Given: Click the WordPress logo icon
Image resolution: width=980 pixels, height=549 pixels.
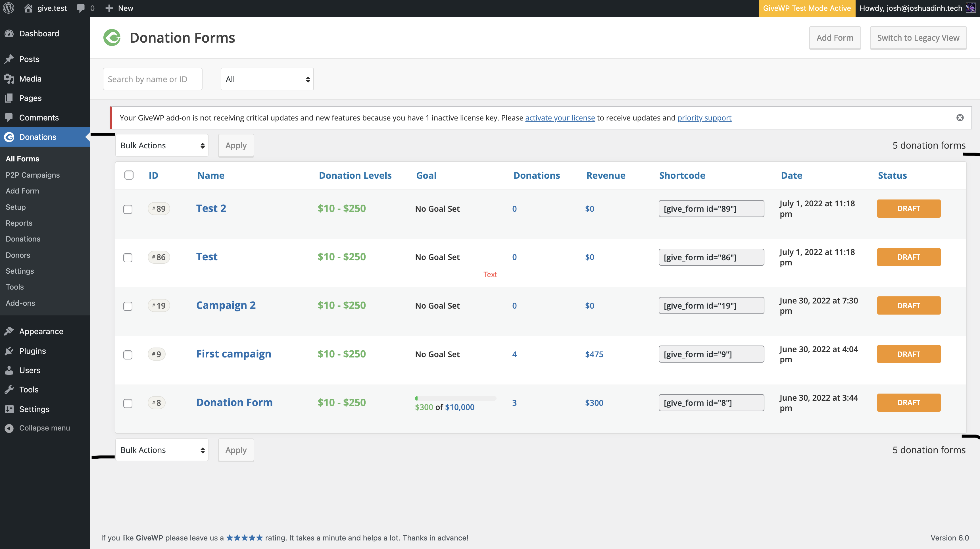Looking at the screenshot, I should [9, 8].
